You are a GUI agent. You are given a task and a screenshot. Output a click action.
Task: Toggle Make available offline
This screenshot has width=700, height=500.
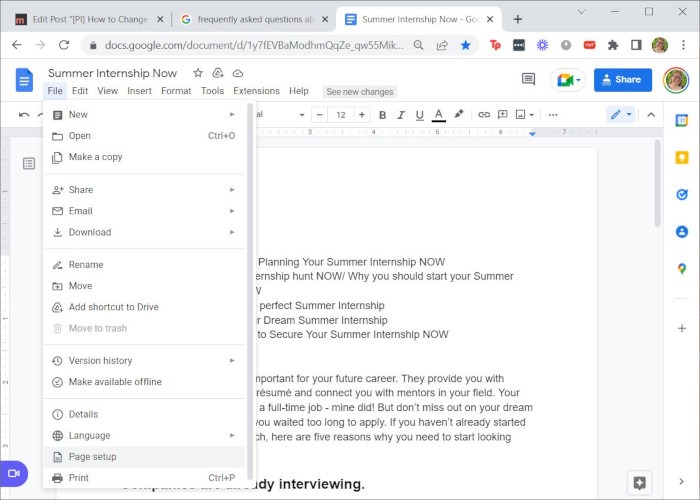(144, 382)
